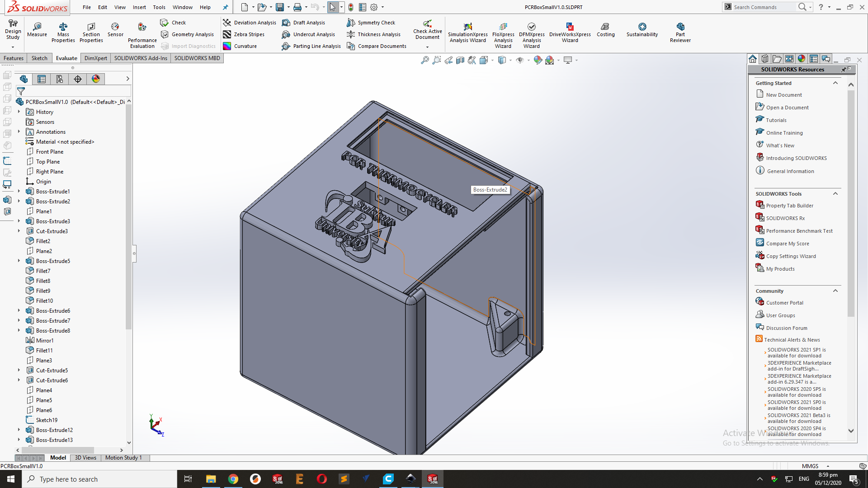The width and height of the screenshot is (868, 488).
Task: Open Edit Appearance color tool
Action: click(x=538, y=60)
